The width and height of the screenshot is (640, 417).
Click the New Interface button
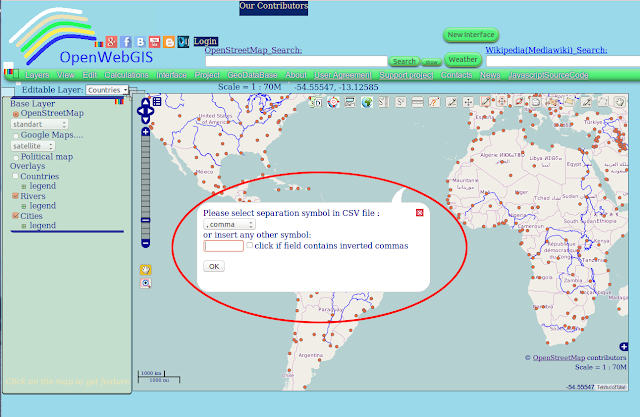point(471,35)
